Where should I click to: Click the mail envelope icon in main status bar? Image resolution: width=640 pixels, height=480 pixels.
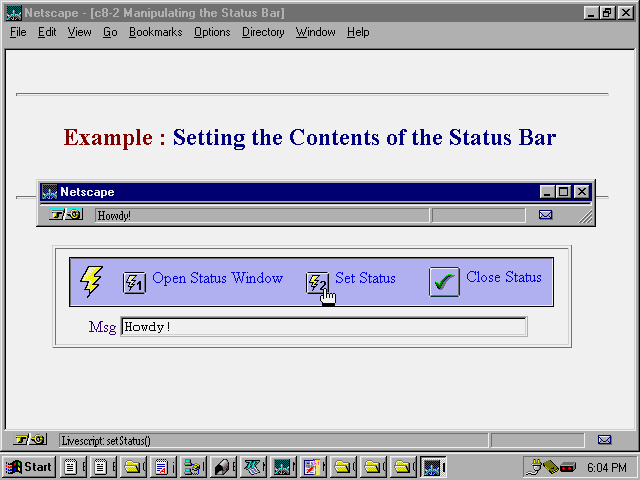pyautogui.click(x=604, y=440)
